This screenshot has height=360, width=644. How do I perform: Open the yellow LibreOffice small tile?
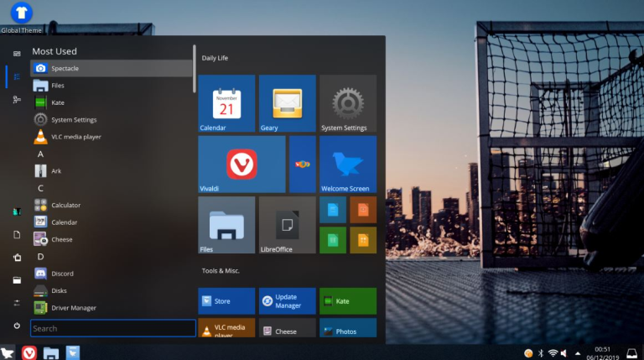coord(363,240)
